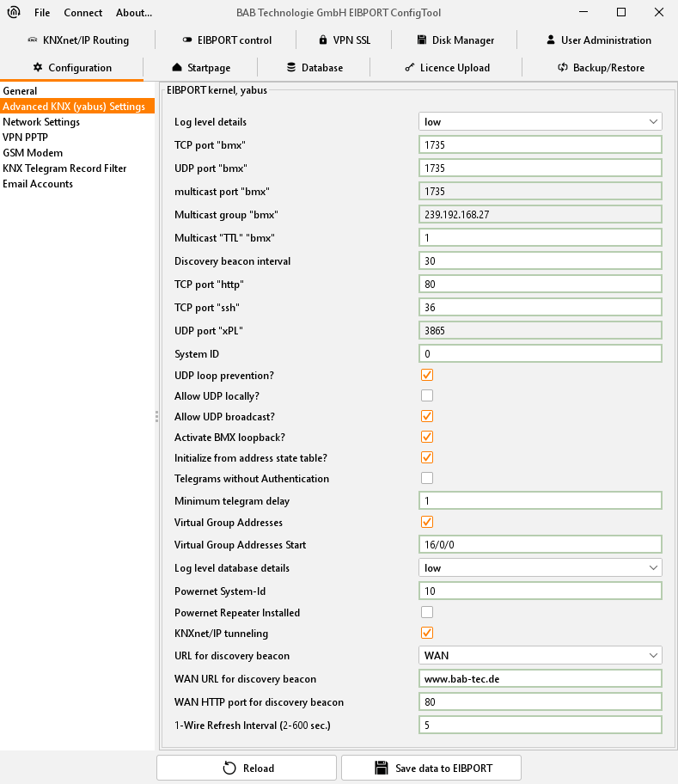
Task: Expand the Log level database details dropdown
Action: (540, 568)
